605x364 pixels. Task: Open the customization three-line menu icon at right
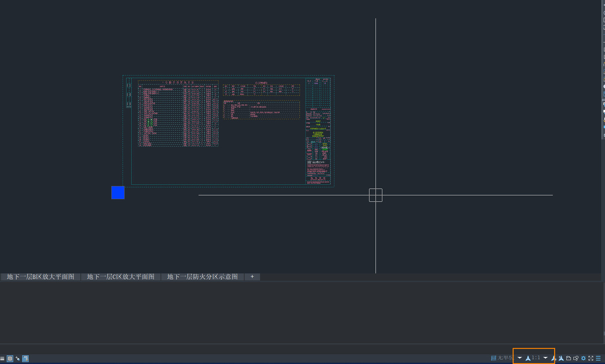(598, 358)
